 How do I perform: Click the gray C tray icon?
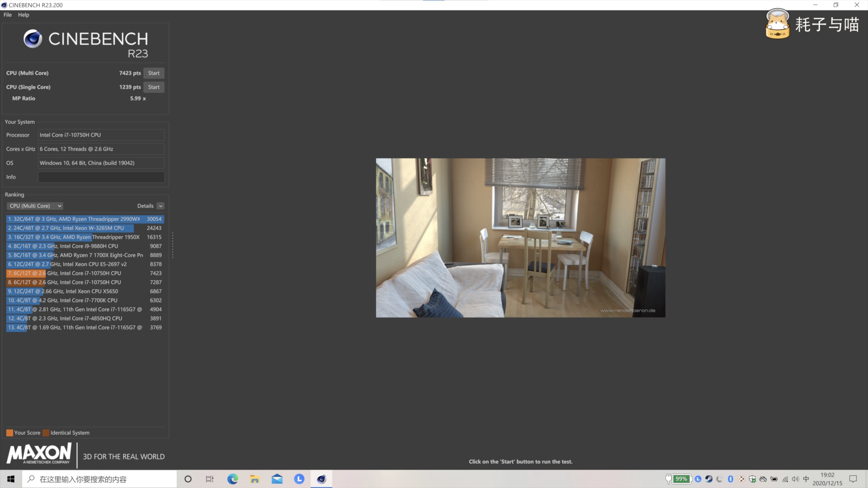tap(720, 479)
